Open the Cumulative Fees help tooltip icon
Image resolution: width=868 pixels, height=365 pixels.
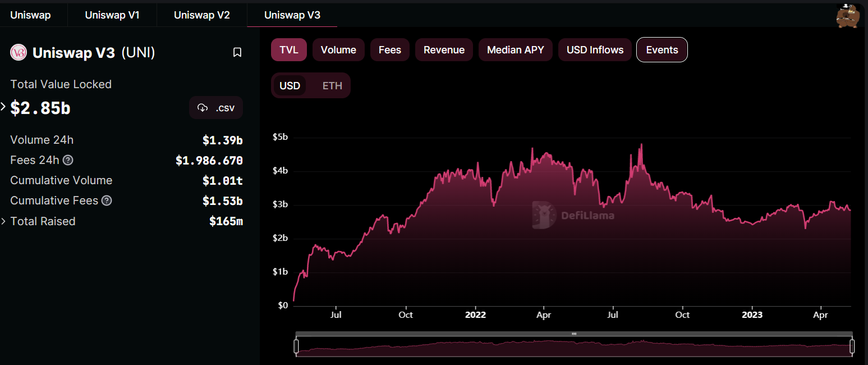point(107,200)
